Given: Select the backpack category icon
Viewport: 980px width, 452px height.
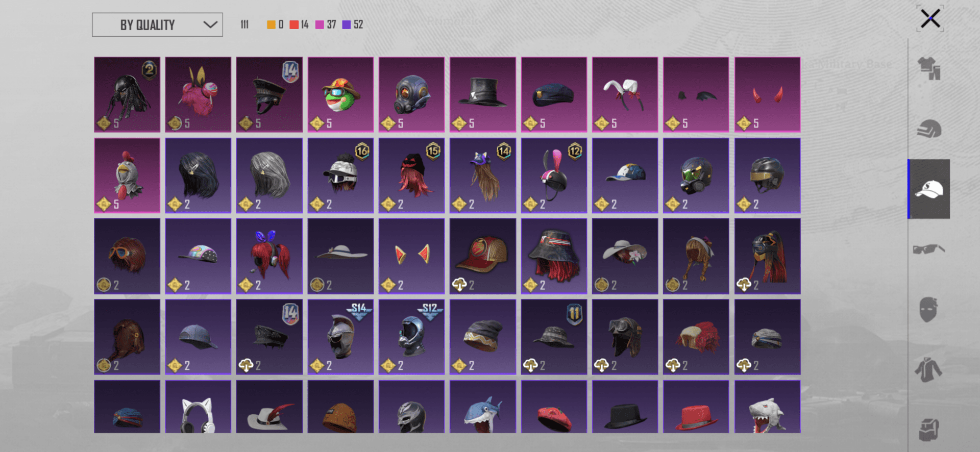Looking at the screenshot, I should pos(929,430).
